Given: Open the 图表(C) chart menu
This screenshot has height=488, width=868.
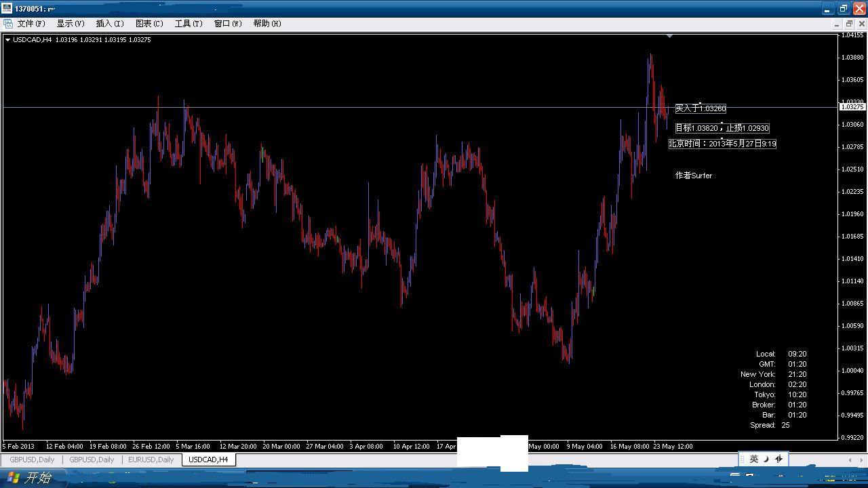Looking at the screenshot, I should pos(149,24).
